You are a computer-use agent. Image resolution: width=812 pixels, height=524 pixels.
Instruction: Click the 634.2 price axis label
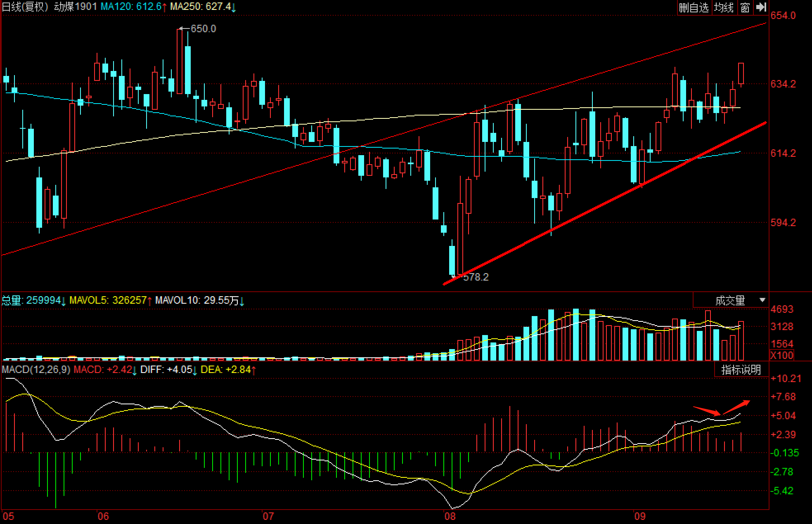(783, 84)
